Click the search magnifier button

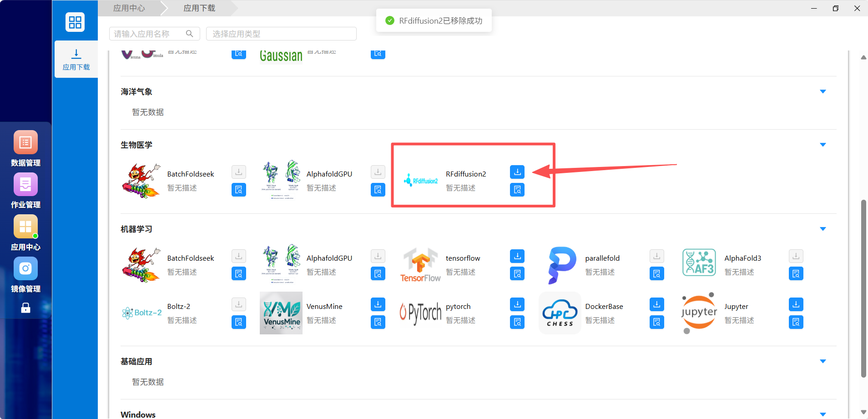[190, 34]
